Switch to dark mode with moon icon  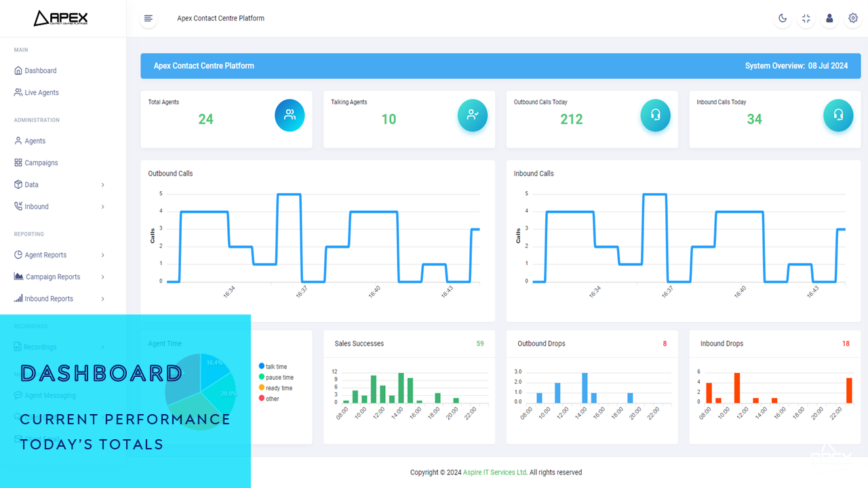[x=783, y=18]
